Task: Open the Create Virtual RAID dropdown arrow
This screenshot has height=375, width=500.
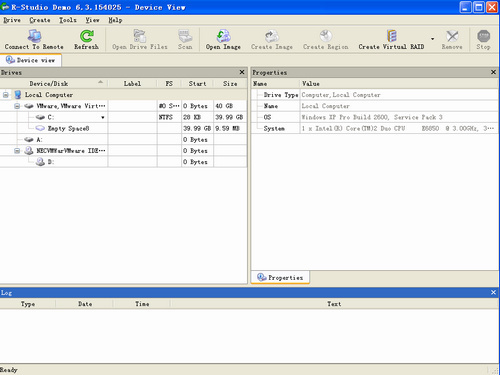Action: pos(432,39)
